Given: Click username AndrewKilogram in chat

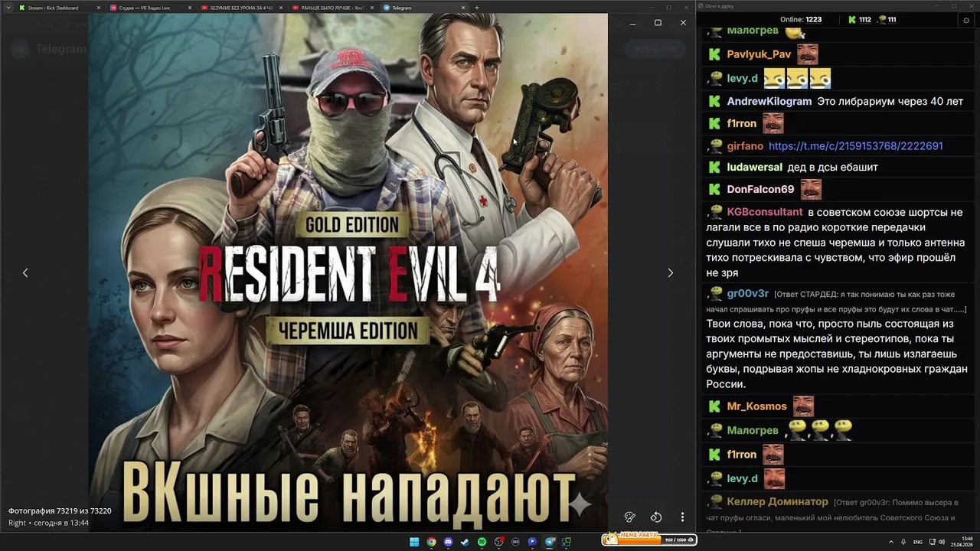Looking at the screenshot, I should point(769,101).
